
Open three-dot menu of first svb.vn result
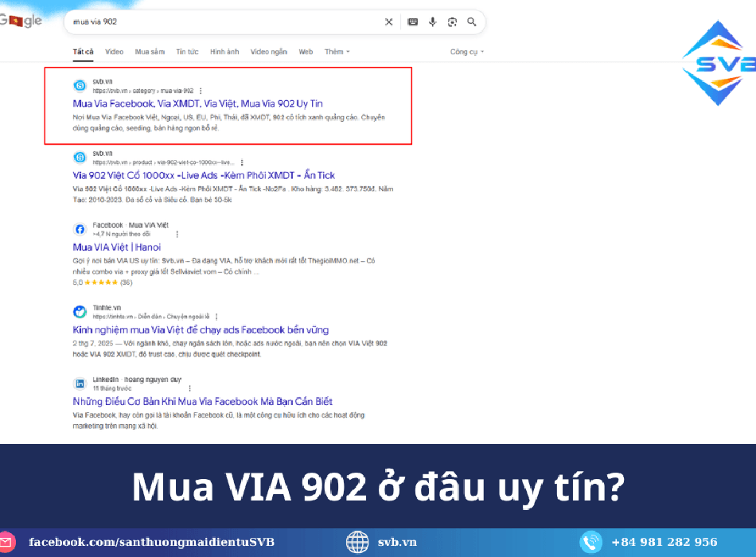[x=201, y=91]
